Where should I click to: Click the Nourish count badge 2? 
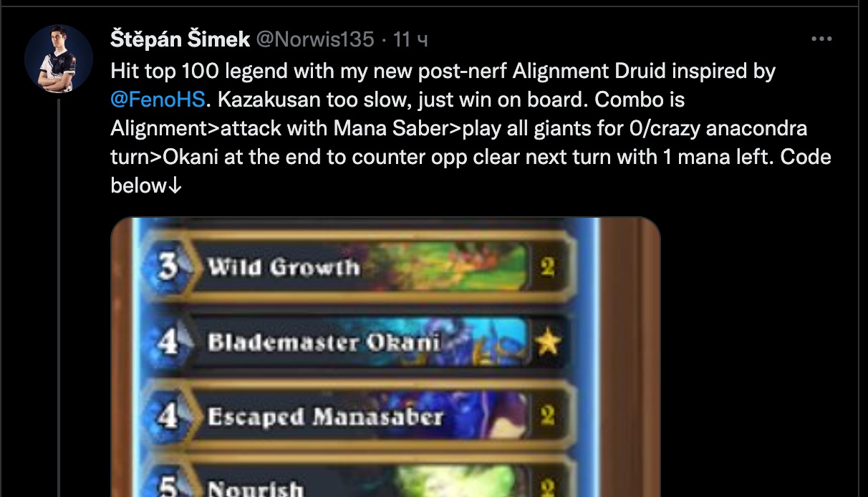point(548,487)
